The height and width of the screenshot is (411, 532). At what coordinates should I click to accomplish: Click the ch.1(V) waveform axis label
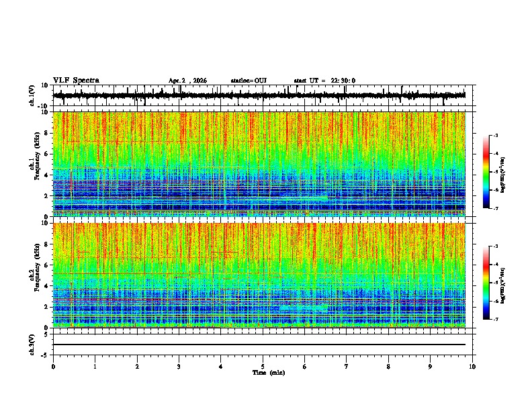[x=32, y=95]
